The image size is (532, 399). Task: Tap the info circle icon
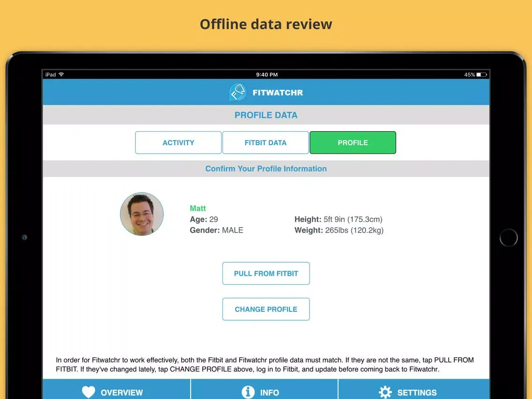pos(248,392)
